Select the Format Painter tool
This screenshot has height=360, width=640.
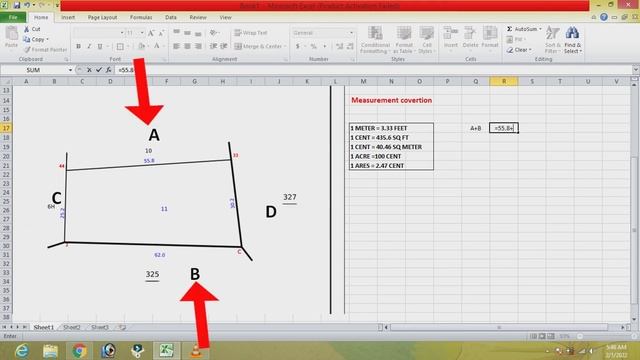tap(46, 49)
